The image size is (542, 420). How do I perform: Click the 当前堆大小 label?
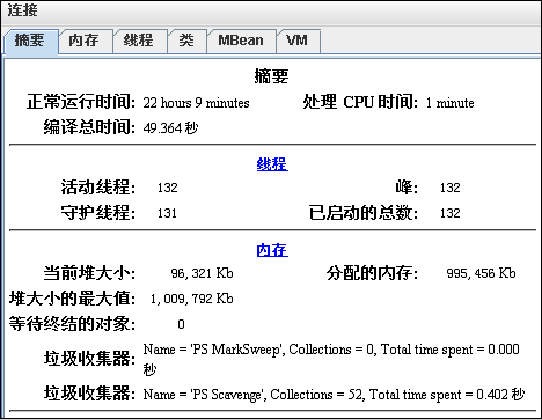(89, 273)
